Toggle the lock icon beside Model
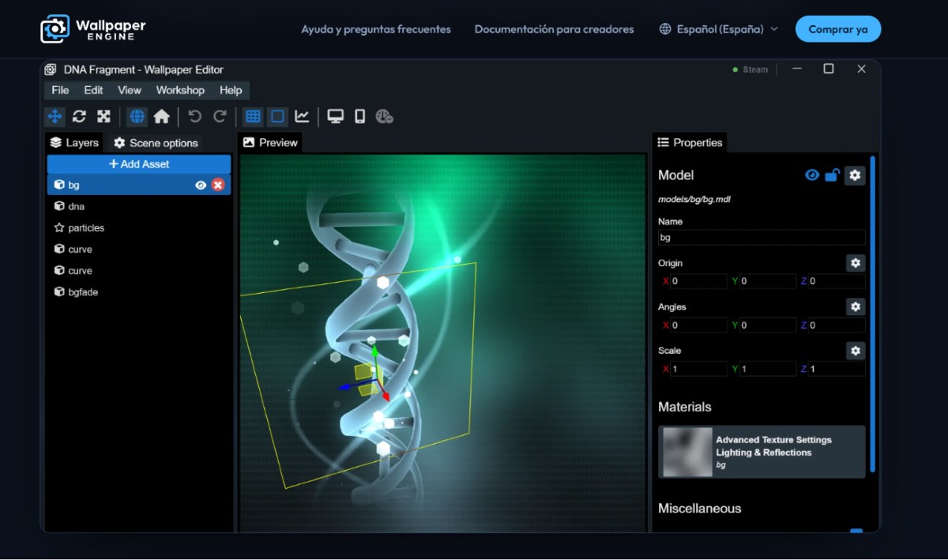 click(x=832, y=175)
